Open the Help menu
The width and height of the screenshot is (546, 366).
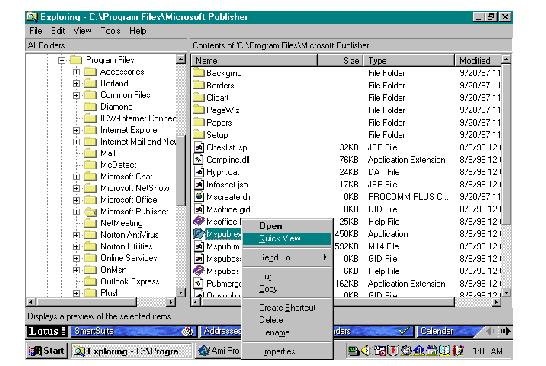(138, 31)
